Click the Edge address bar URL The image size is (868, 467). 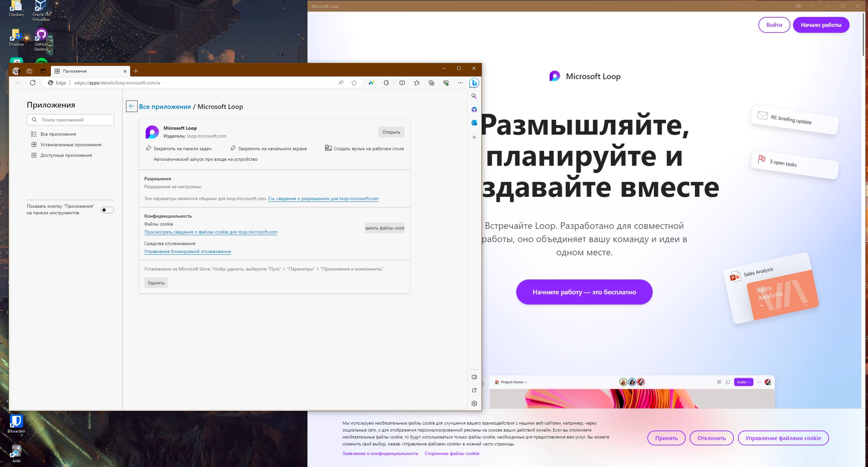tap(117, 83)
